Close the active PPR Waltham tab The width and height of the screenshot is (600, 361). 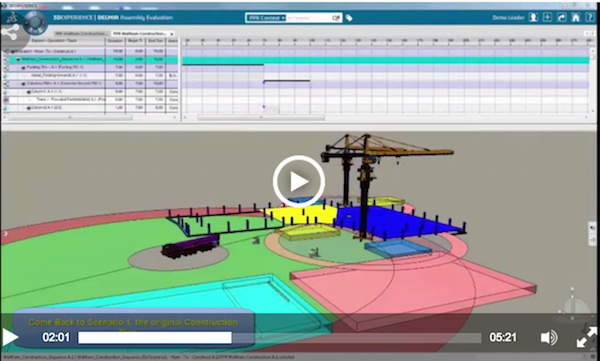click(172, 34)
